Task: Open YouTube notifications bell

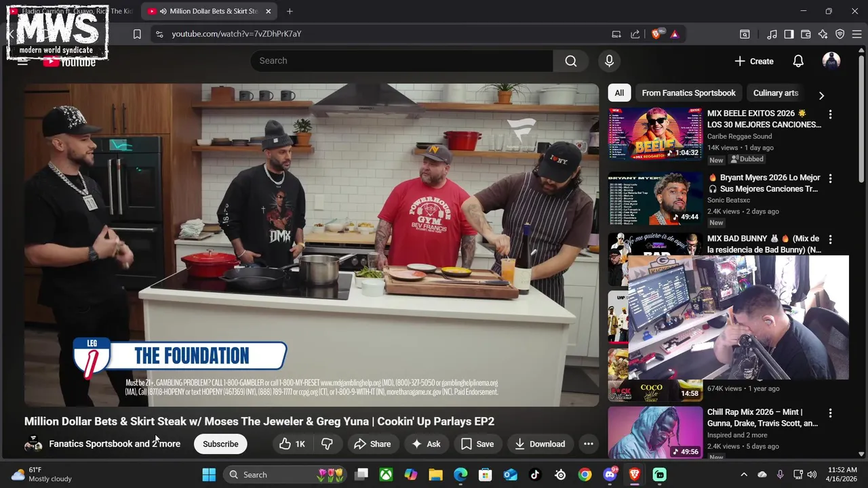Action: click(x=798, y=61)
